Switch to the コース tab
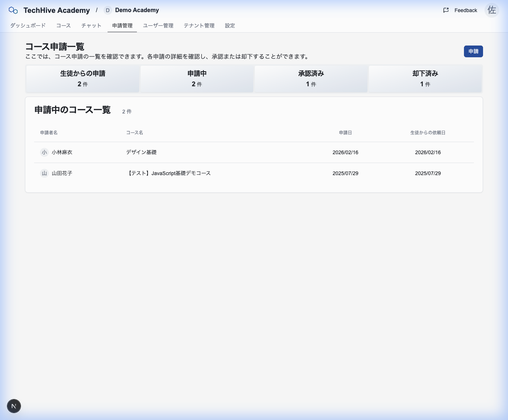Screen dimensions: 508x420 [63, 26]
